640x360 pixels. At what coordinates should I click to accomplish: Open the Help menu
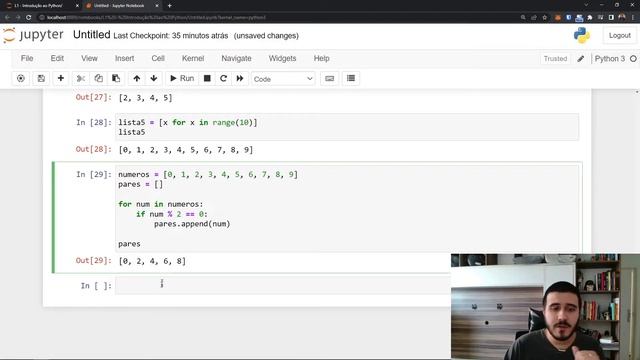click(x=321, y=58)
